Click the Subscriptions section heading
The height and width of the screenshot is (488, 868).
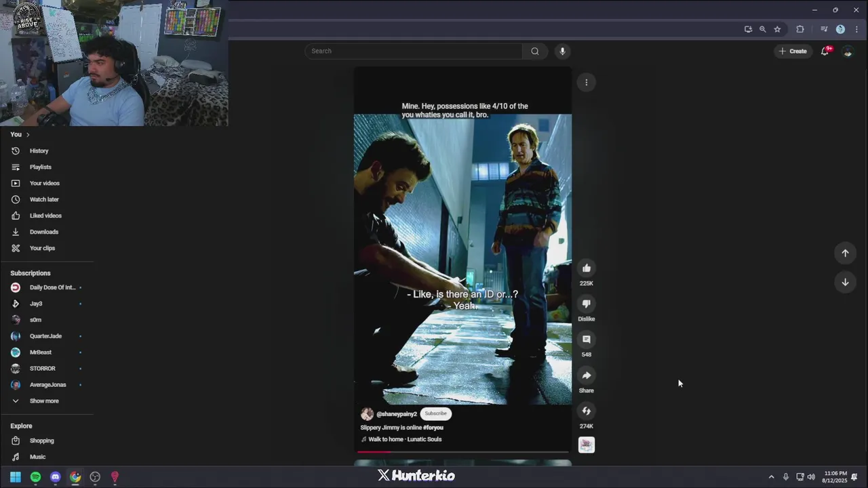(x=31, y=273)
